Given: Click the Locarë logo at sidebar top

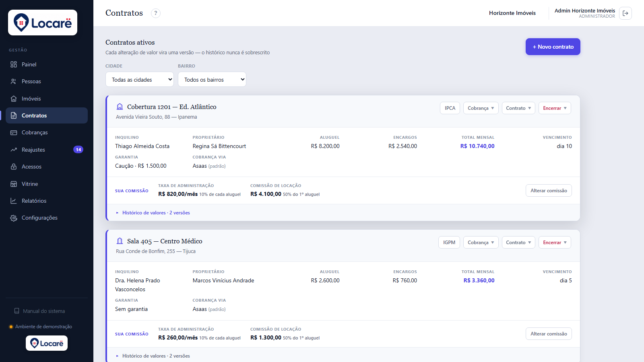Looking at the screenshot, I should pyautogui.click(x=43, y=23).
